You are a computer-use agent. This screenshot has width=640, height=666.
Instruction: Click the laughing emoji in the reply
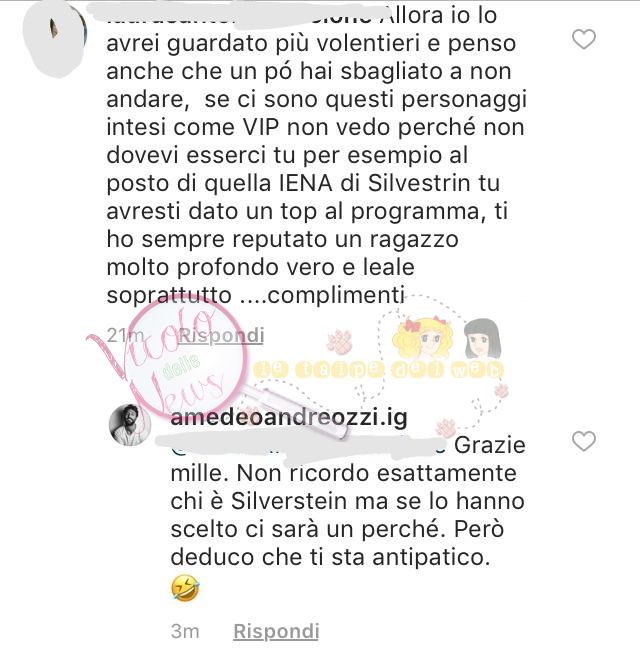[185, 589]
